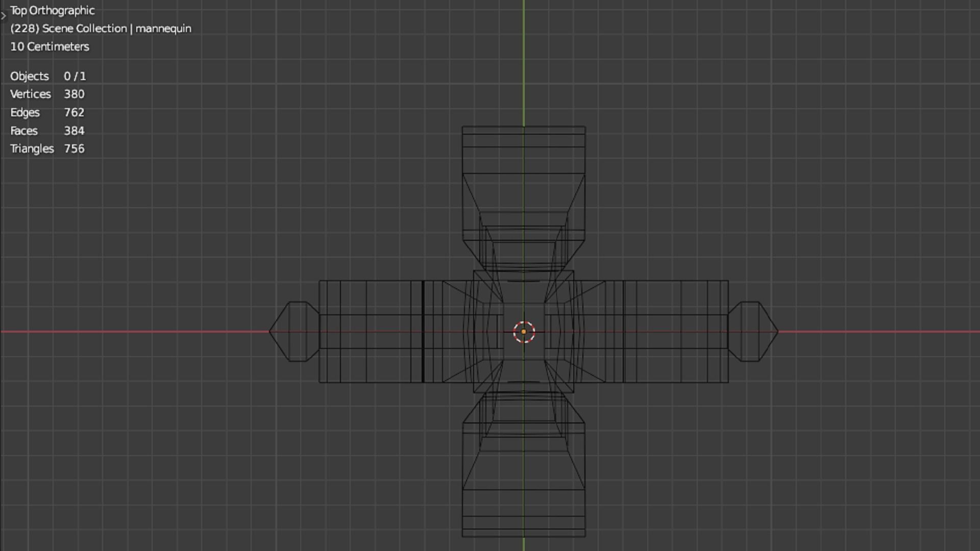Click the Edges 762 statistic

pyautogui.click(x=47, y=112)
